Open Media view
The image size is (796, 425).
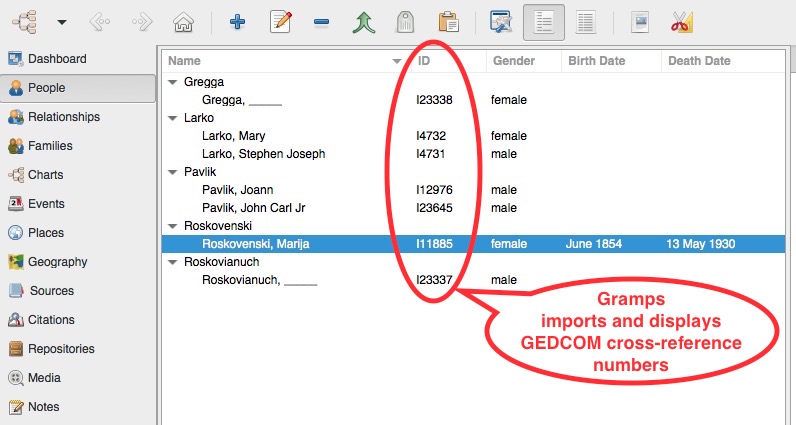[78, 377]
